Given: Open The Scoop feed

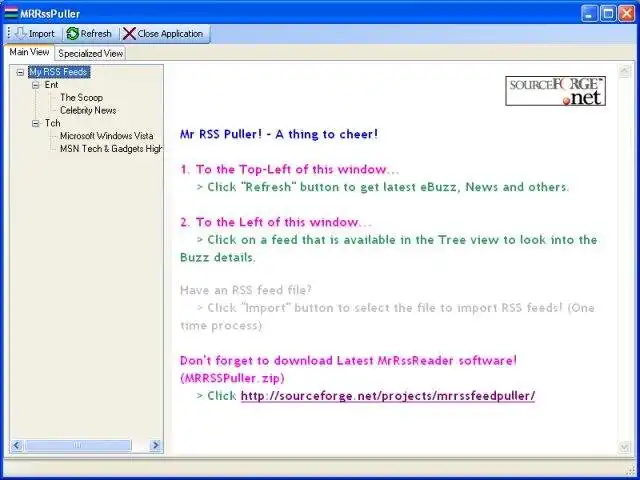Looking at the screenshot, I should coord(81,98).
